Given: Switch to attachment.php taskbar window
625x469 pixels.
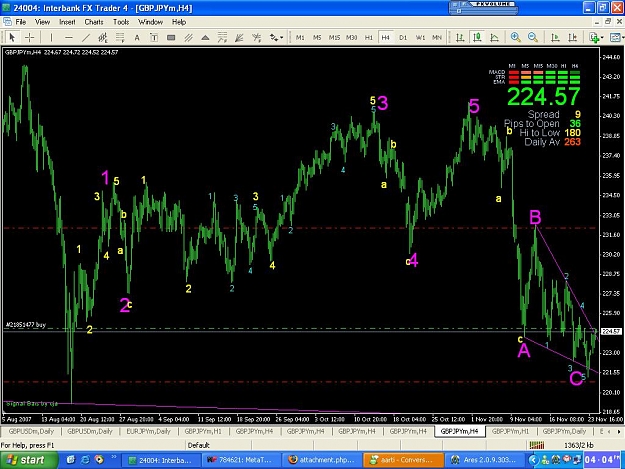Looking at the screenshot, I should click(322, 460).
